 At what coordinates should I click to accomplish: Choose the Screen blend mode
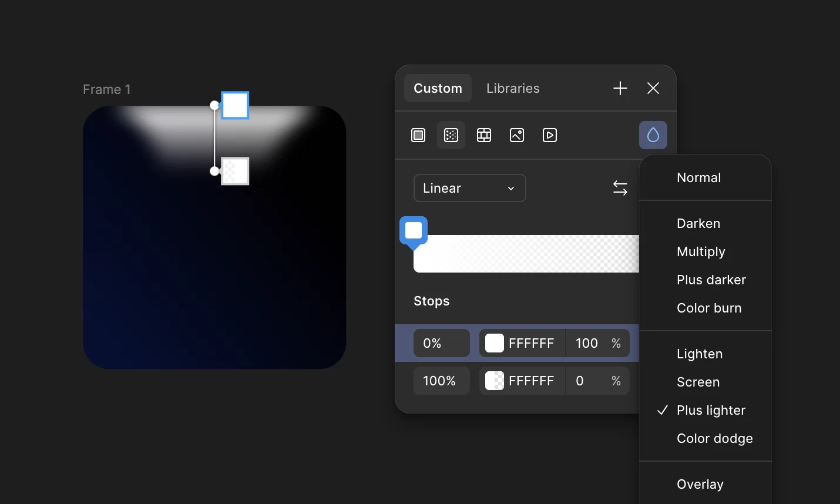click(698, 382)
